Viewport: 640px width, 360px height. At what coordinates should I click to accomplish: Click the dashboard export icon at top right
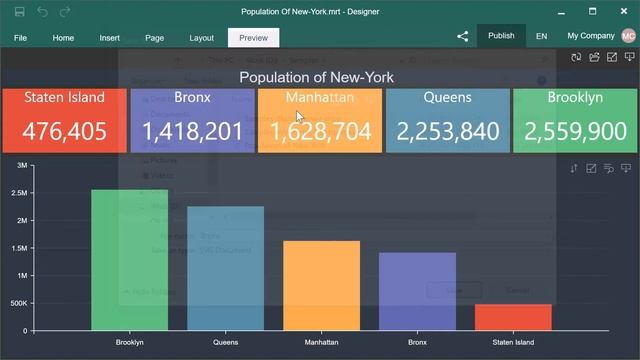(x=629, y=57)
